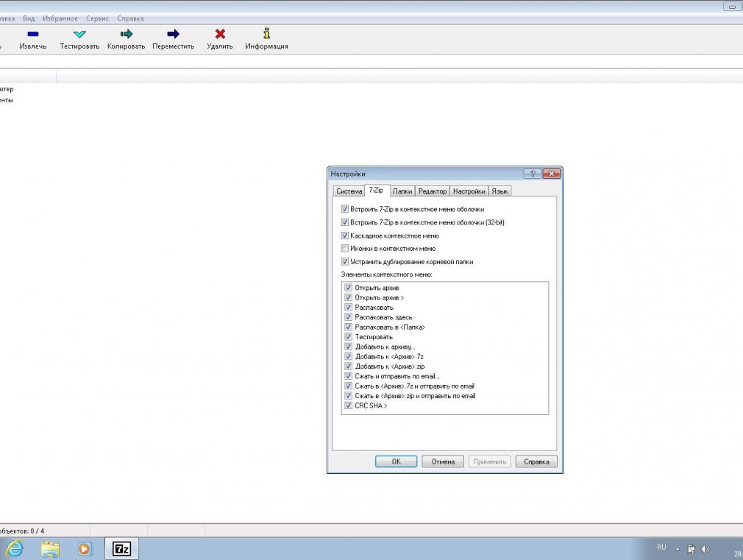Open the Настройки tab in dialog

[x=469, y=191]
